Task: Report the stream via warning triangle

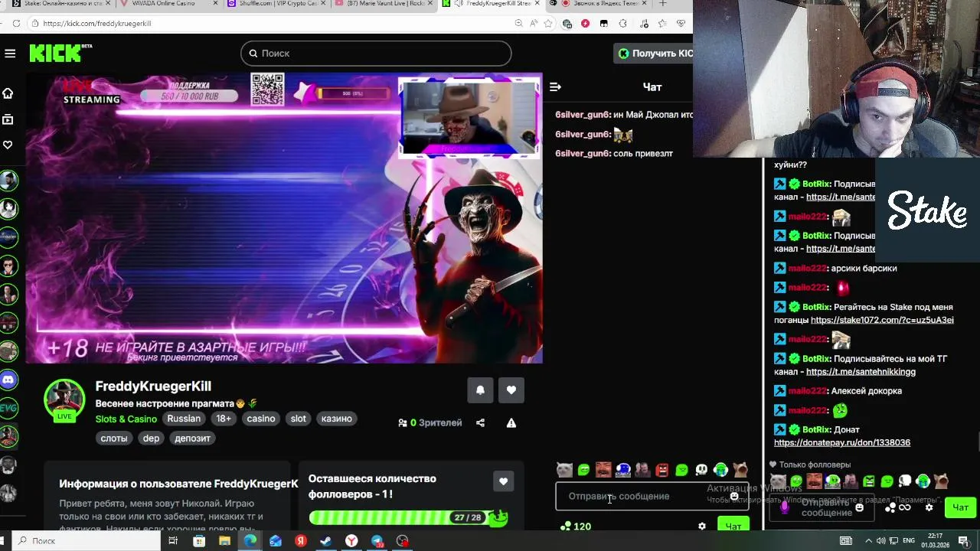Action: coord(511,422)
